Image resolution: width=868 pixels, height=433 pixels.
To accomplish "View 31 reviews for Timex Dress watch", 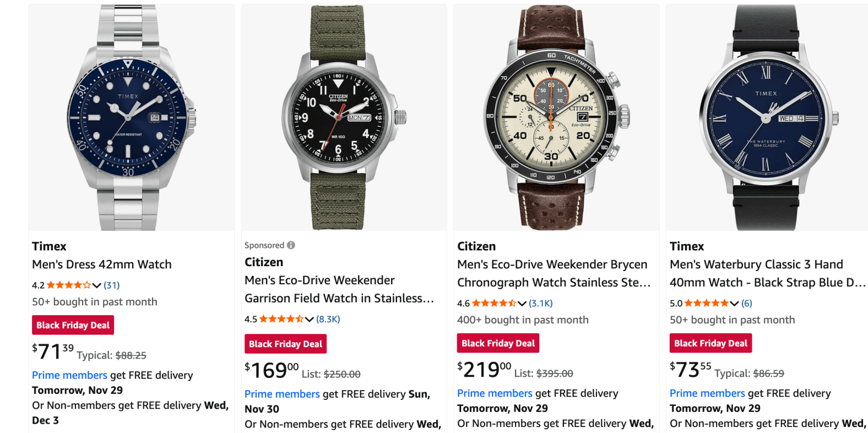I will (112, 285).
